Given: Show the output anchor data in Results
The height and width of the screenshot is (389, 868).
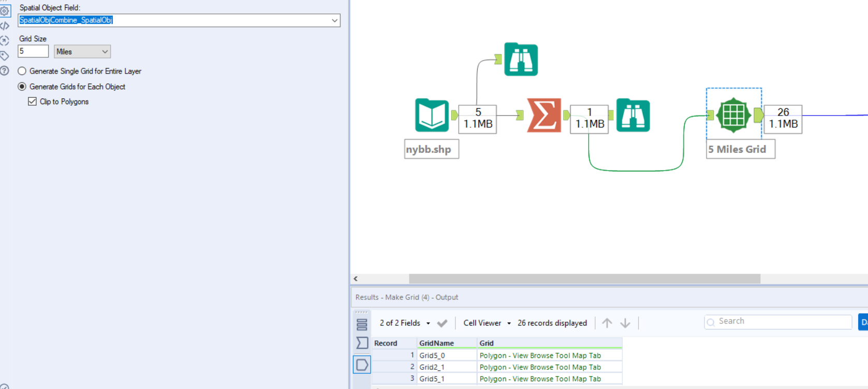Looking at the screenshot, I should click(362, 365).
